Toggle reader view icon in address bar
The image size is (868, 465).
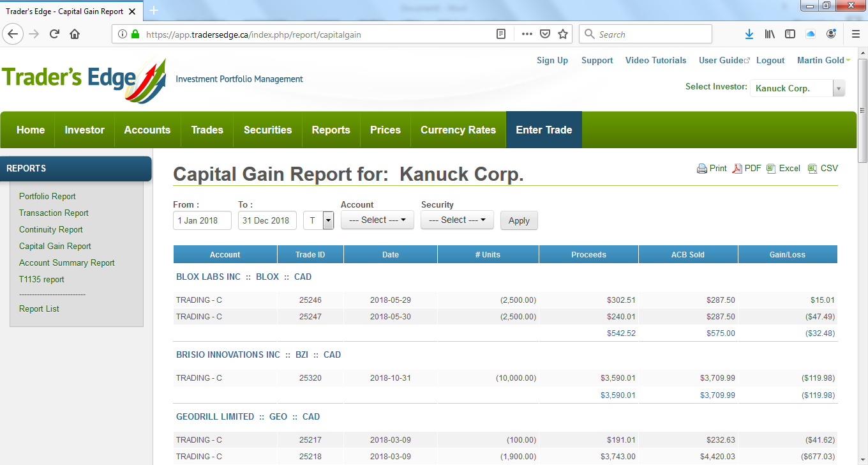[502, 34]
